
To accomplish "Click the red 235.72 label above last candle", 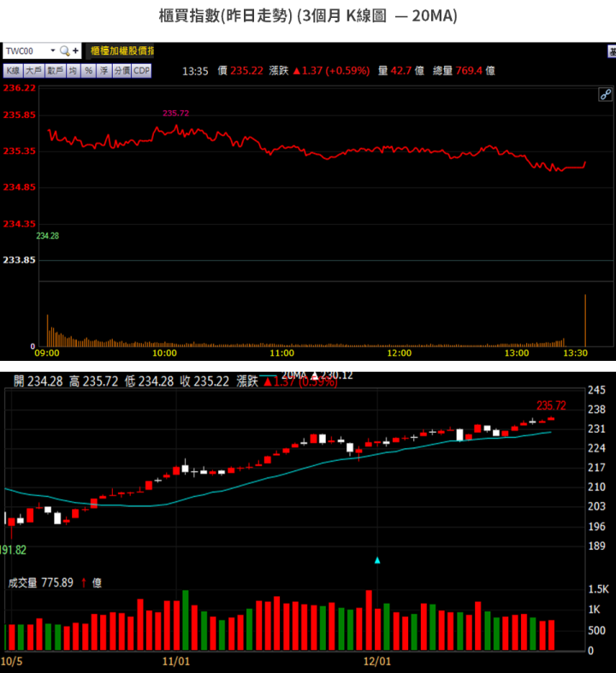I will click(551, 405).
